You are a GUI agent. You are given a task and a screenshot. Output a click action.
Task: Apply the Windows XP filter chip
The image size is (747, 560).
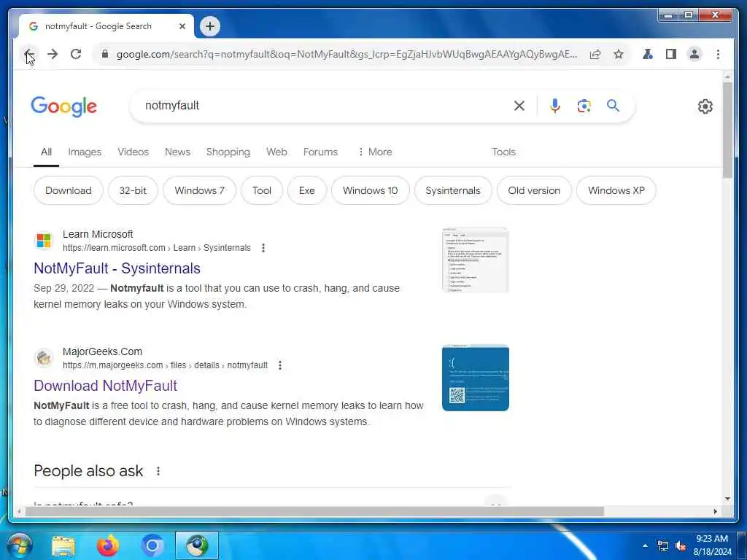click(616, 190)
